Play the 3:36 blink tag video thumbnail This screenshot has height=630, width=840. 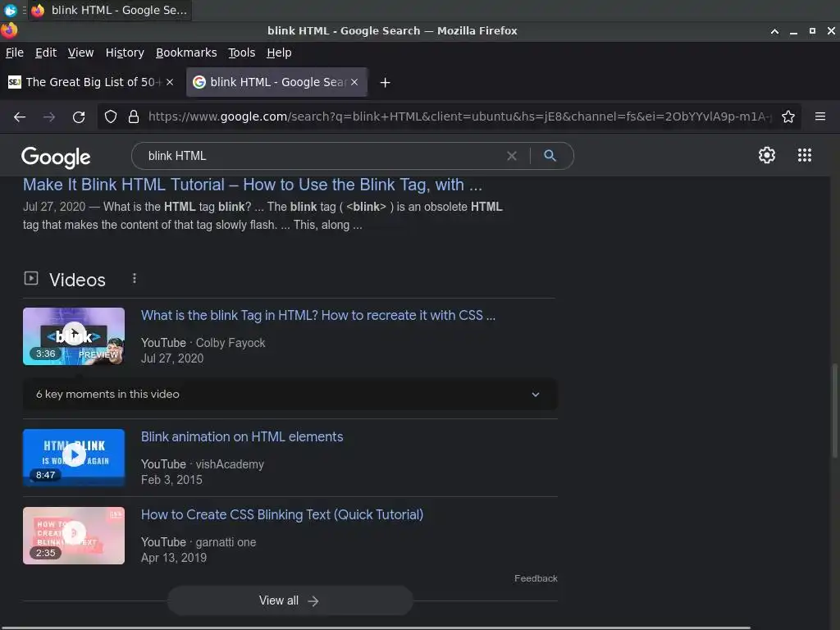pos(74,336)
